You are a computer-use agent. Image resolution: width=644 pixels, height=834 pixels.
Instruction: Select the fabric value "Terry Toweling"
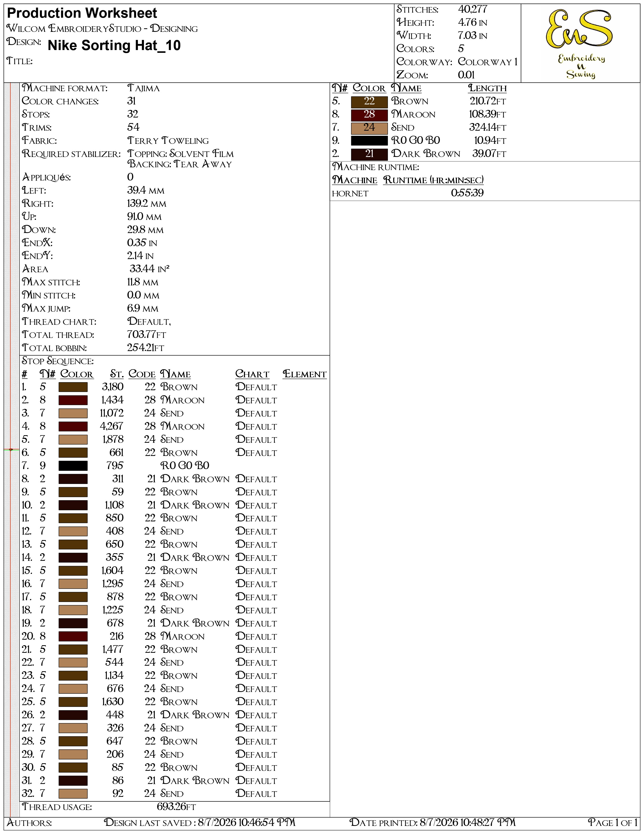pos(168,141)
